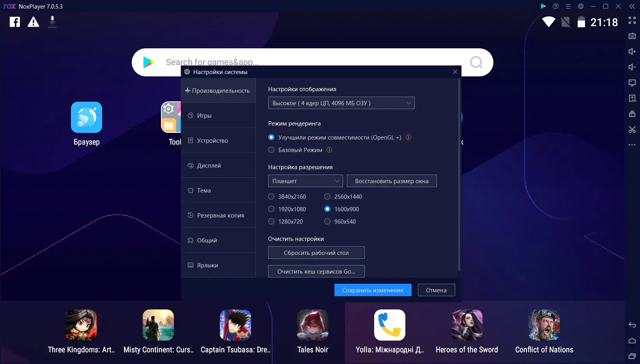The width and height of the screenshot is (640, 364).
Task: Launch Conflict of Nations game icon
Action: 544,325
